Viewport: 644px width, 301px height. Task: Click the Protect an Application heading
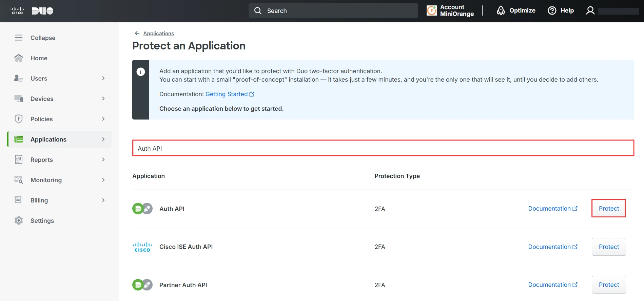189,46
